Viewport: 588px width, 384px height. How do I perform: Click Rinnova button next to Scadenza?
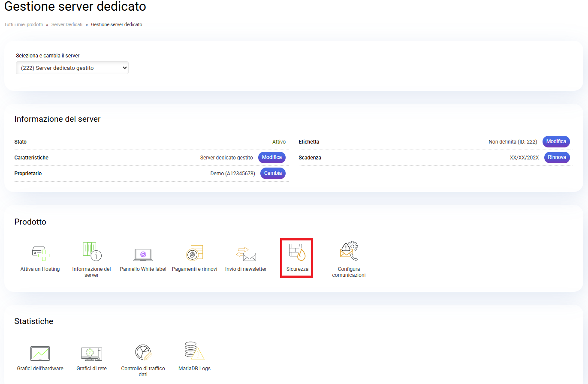coord(557,157)
